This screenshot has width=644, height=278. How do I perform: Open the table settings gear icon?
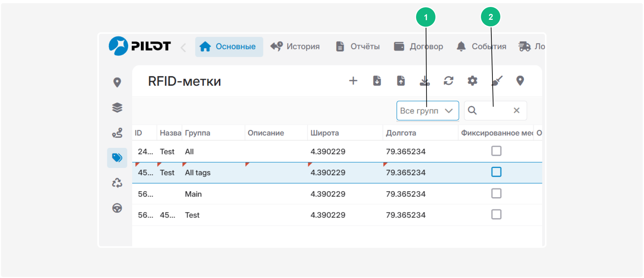pos(473,81)
